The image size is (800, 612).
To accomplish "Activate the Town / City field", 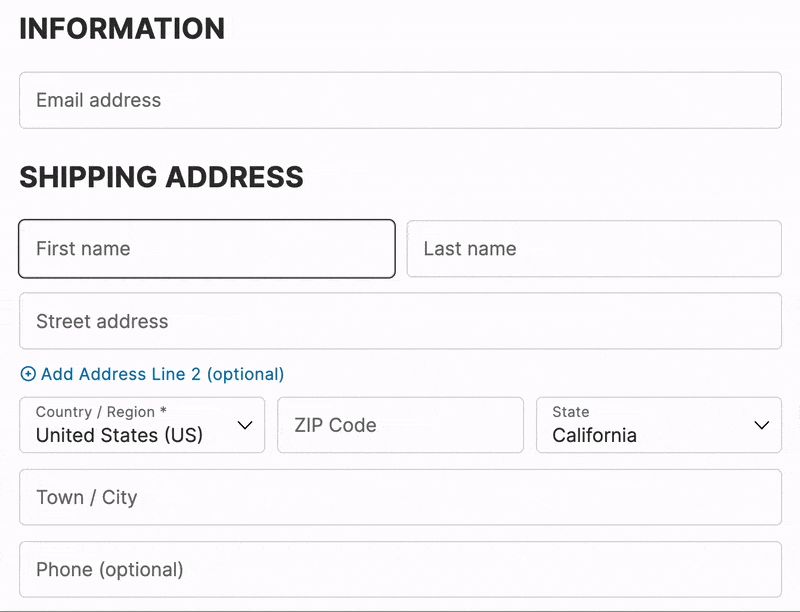I will click(400, 497).
